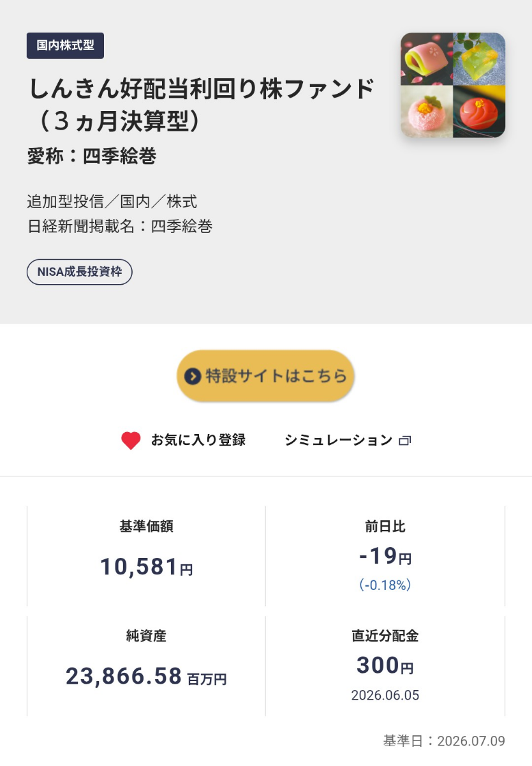Click the 前日比 -19円 panel
Viewport: 532px width, 766px height.
click(x=385, y=556)
